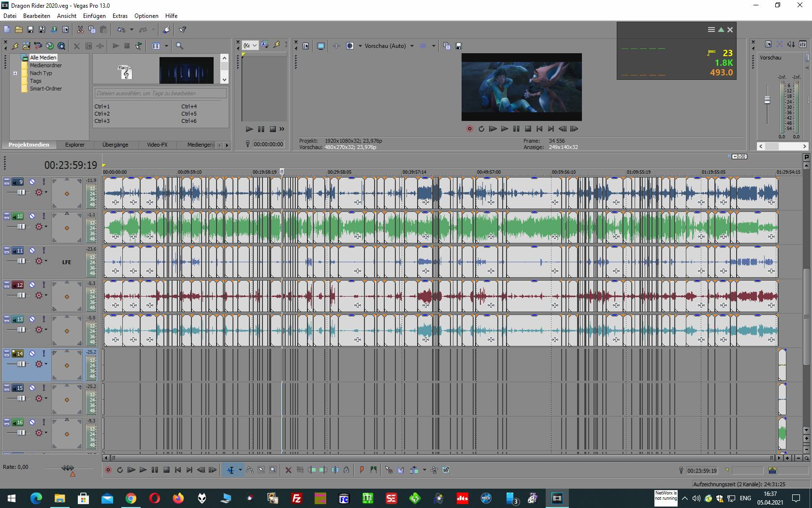
Task: Click the Record button in the timeline transport
Action: (x=108, y=470)
